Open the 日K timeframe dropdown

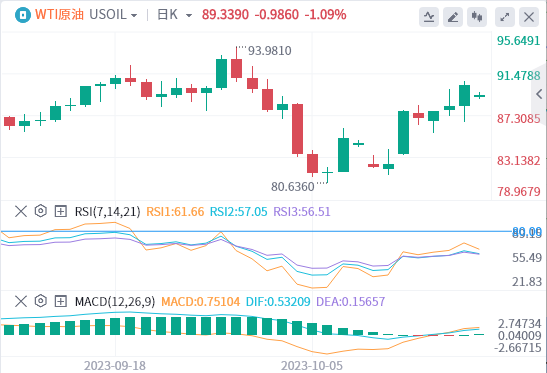[174, 15]
